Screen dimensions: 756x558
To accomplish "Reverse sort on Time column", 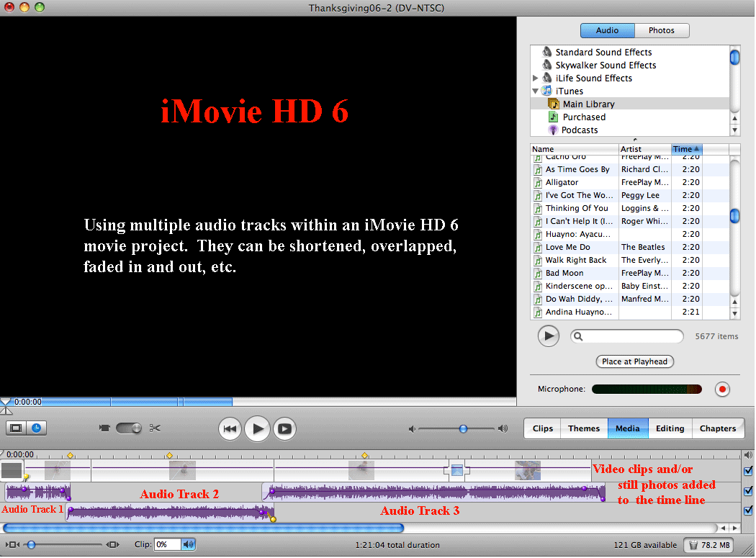I will (x=686, y=149).
